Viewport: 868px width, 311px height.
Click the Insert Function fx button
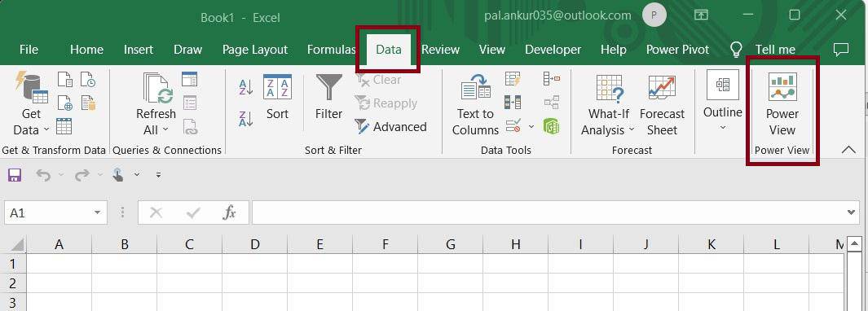(229, 212)
